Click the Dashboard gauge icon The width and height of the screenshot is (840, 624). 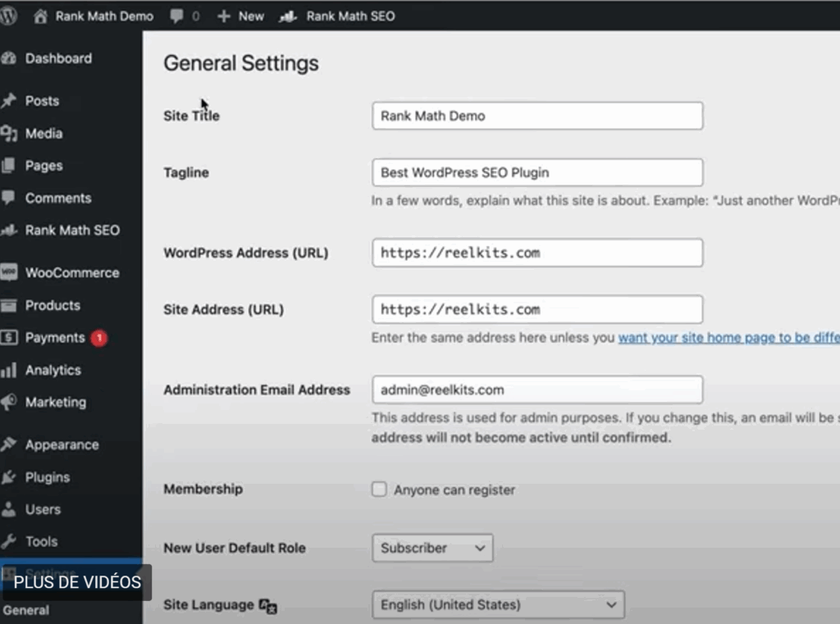point(8,58)
